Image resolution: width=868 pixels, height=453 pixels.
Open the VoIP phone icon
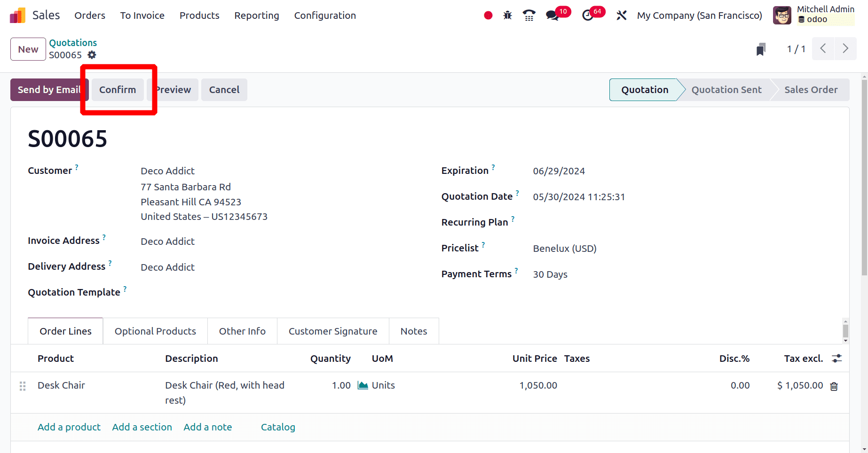pyautogui.click(x=529, y=16)
